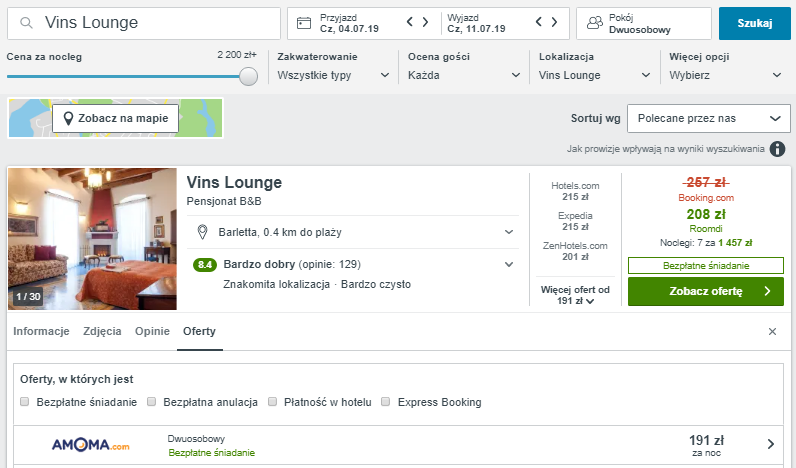796x468 pixels.
Task: Enable Bezpłatne śniadanie filter checkbox
Action: tap(24, 402)
